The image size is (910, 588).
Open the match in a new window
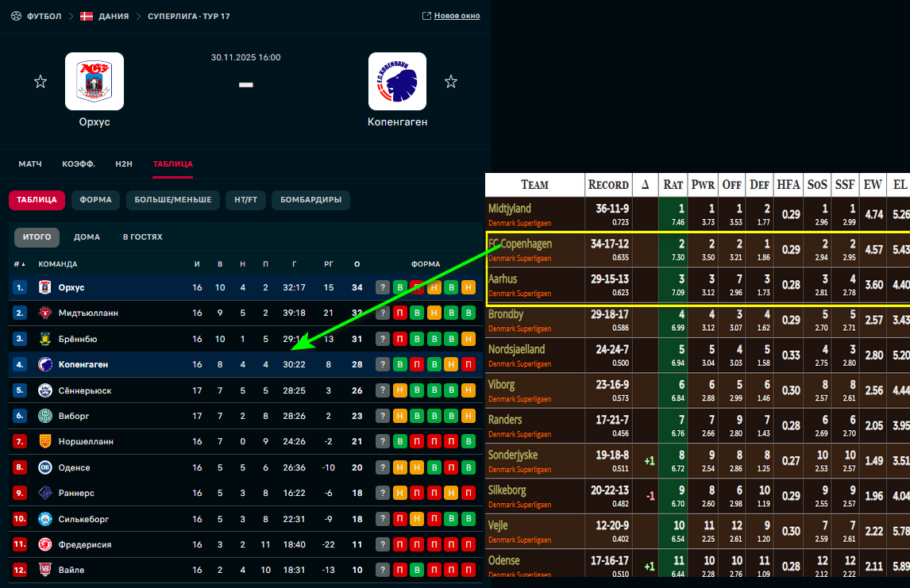451,16
